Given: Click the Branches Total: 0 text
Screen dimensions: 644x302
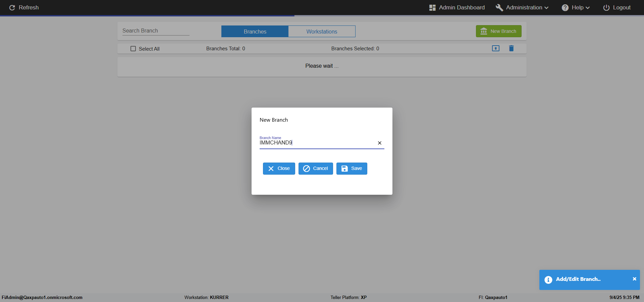Looking at the screenshot, I should tap(226, 49).
